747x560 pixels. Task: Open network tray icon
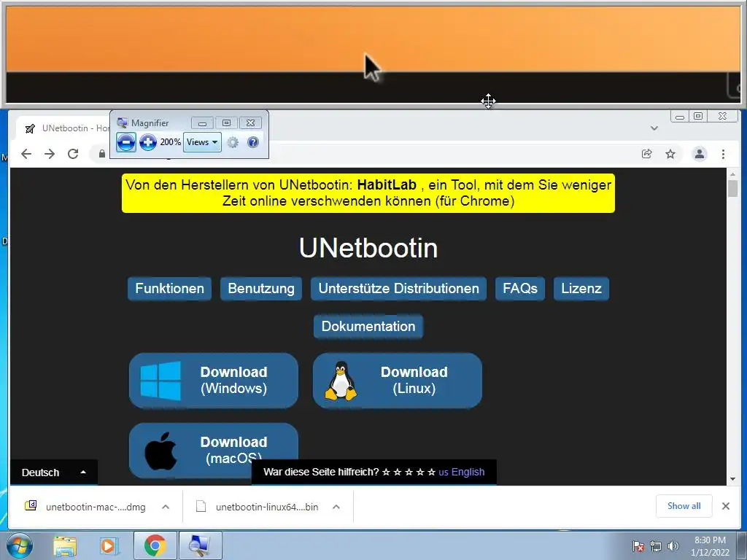point(656,546)
